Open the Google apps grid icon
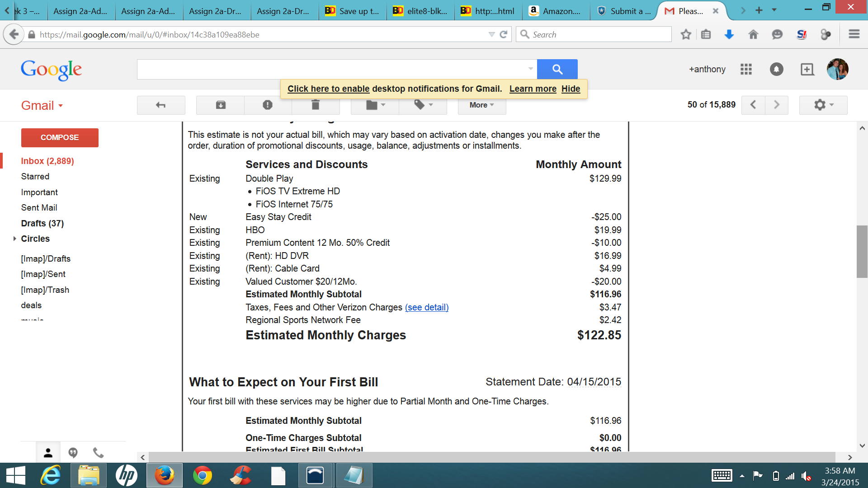Screen dimensions: 868x488 [746, 69]
